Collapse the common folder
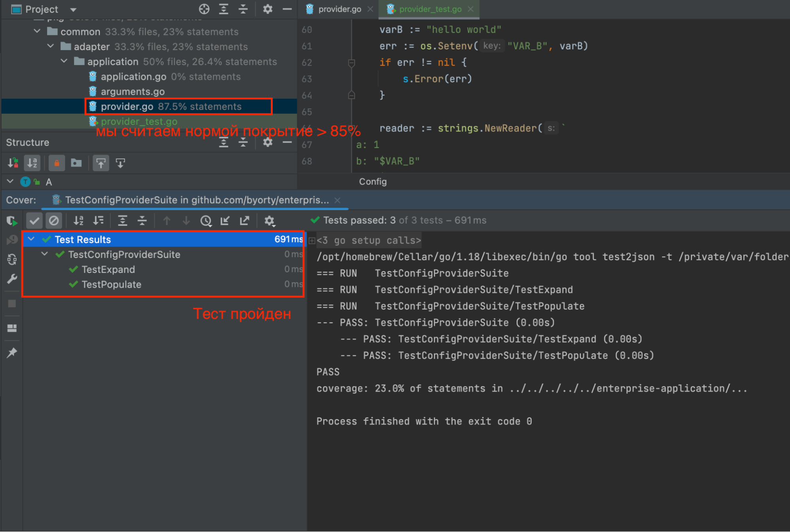The height and width of the screenshot is (532, 790). click(37, 31)
